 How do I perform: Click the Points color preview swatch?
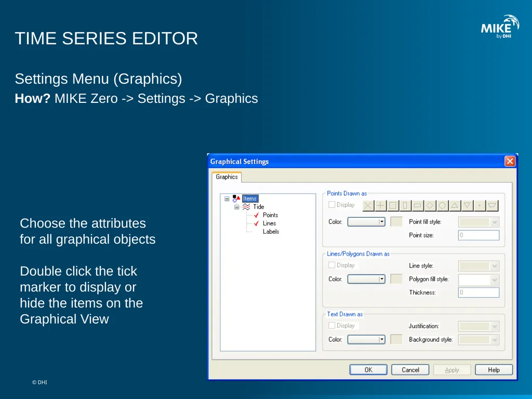(x=396, y=222)
